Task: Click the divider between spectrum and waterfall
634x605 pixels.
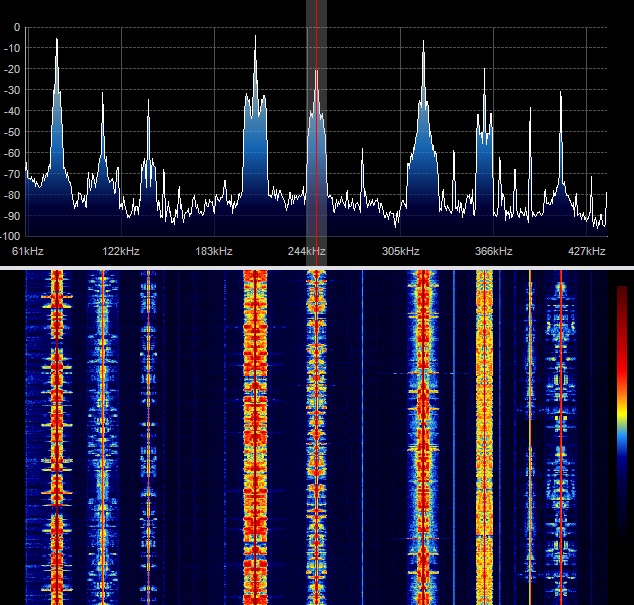Action: pos(317,267)
